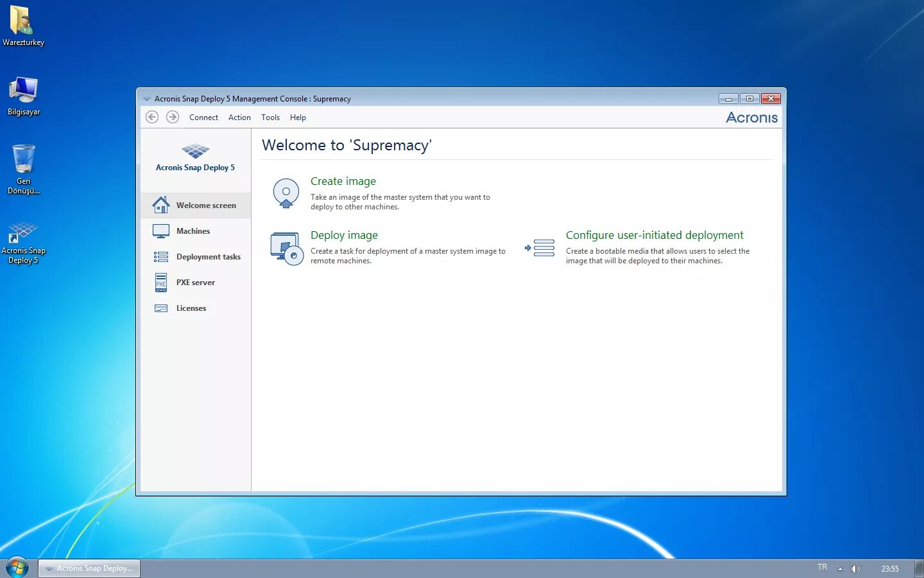Click the Create image link

tap(343, 181)
